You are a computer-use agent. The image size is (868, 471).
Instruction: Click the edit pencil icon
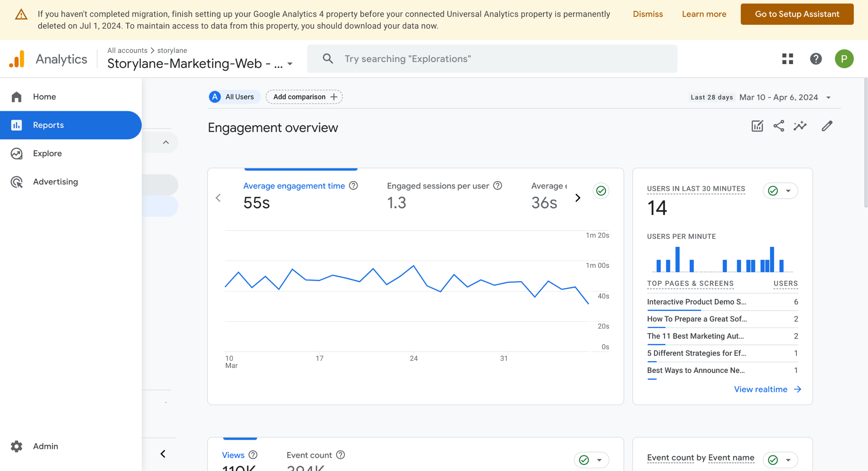[827, 126]
